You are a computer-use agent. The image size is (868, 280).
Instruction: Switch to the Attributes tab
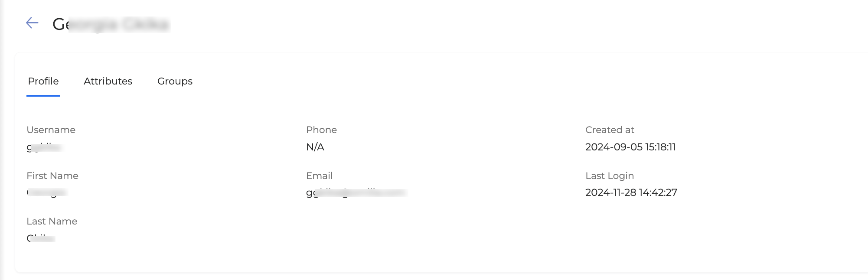click(108, 81)
